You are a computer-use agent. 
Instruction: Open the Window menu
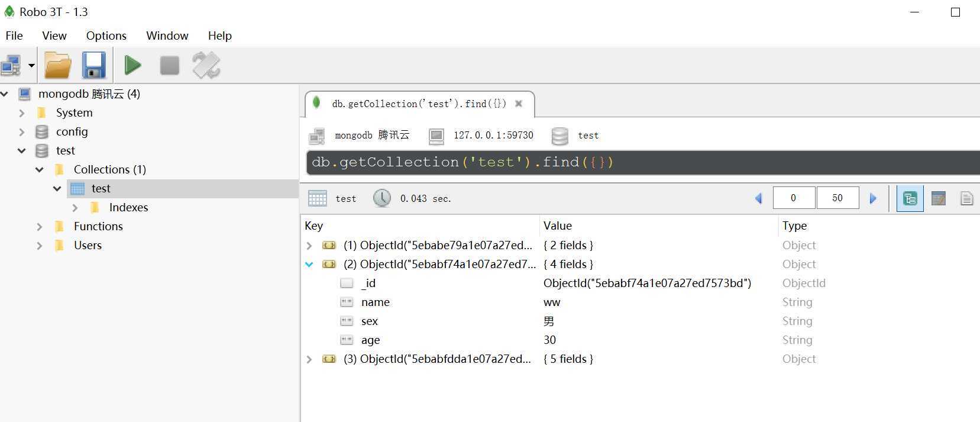(x=167, y=36)
